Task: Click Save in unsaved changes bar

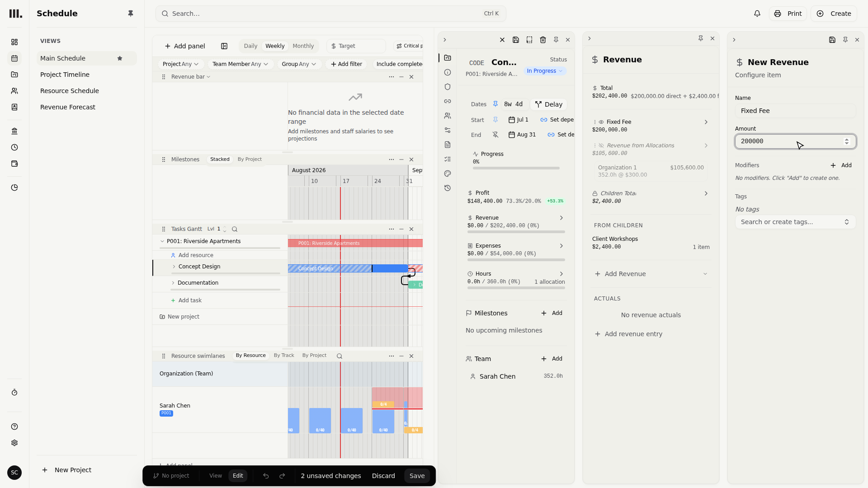Action: [417, 476]
